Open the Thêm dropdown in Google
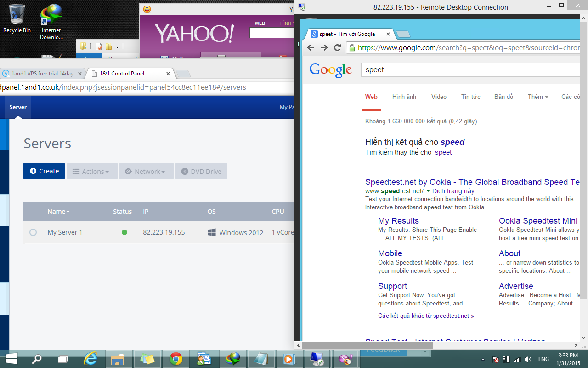Screen dimensions: 588x368 pyautogui.click(x=538, y=97)
